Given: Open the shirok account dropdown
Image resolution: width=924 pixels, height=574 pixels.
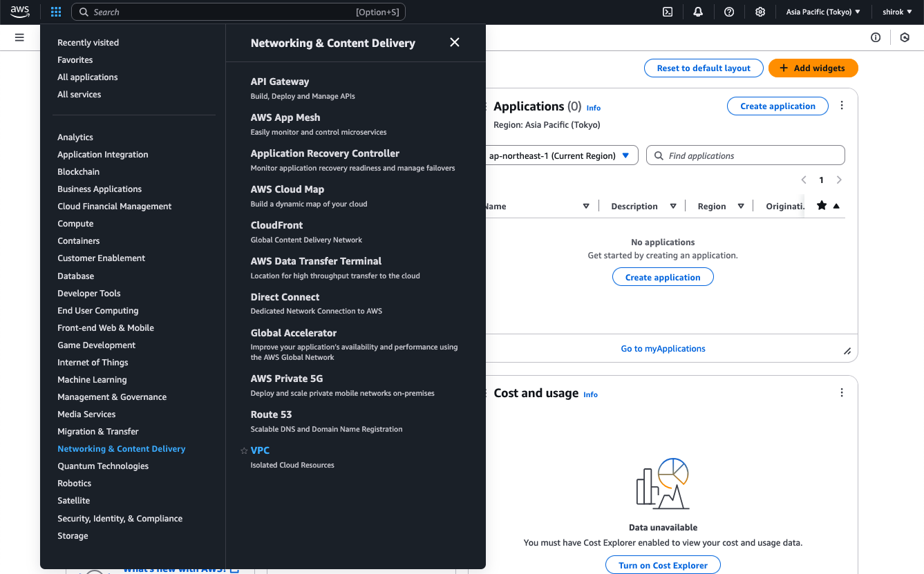Looking at the screenshot, I should [897, 12].
